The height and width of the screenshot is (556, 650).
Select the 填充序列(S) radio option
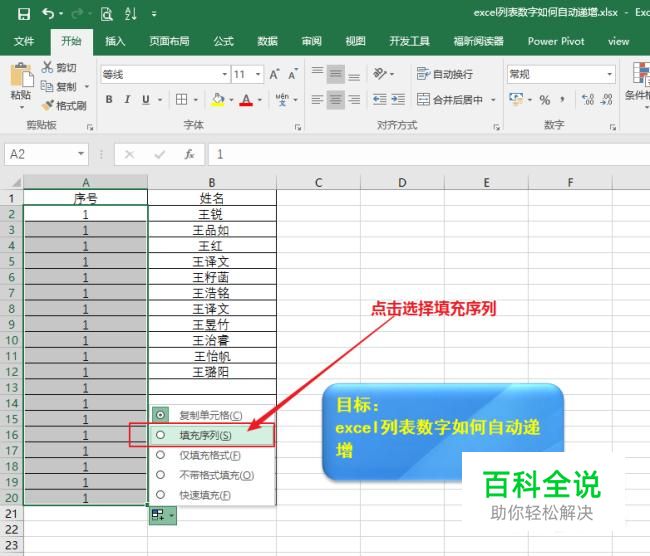point(160,435)
